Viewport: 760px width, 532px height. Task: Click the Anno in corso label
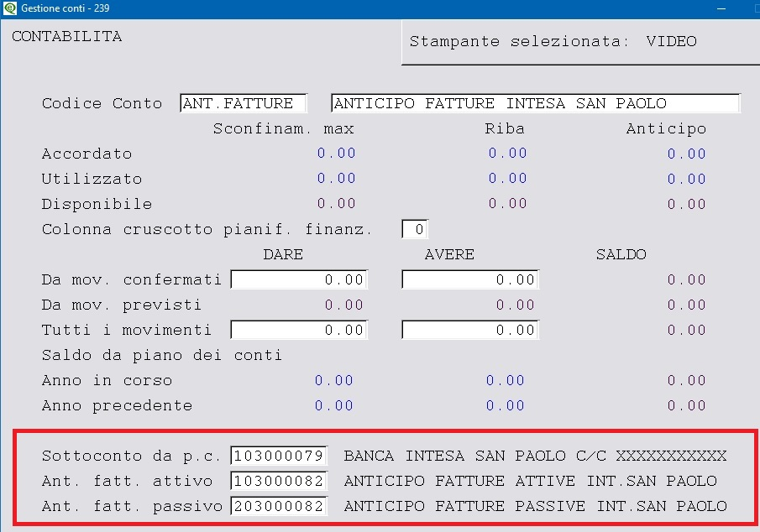pyautogui.click(x=107, y=381)
